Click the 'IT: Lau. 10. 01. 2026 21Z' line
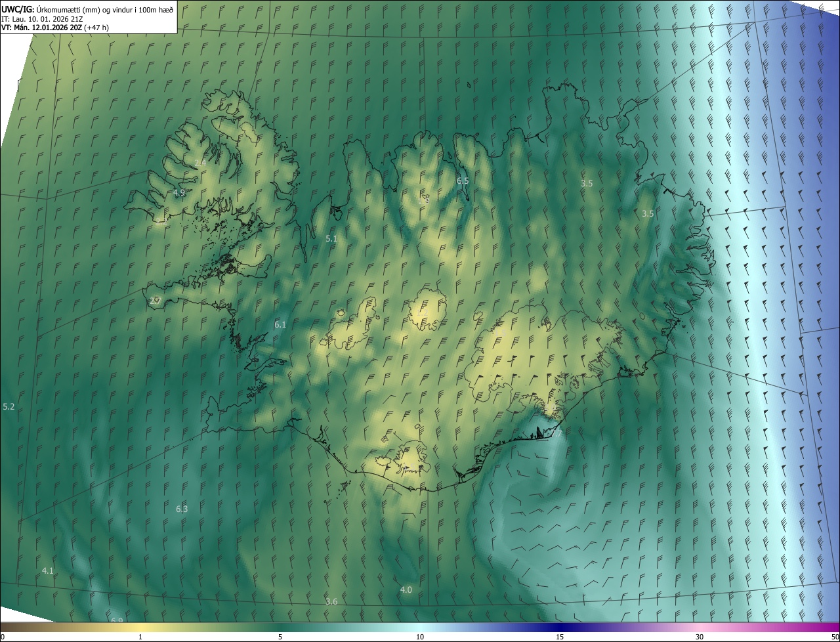The image size is (840, 642). 42,18
